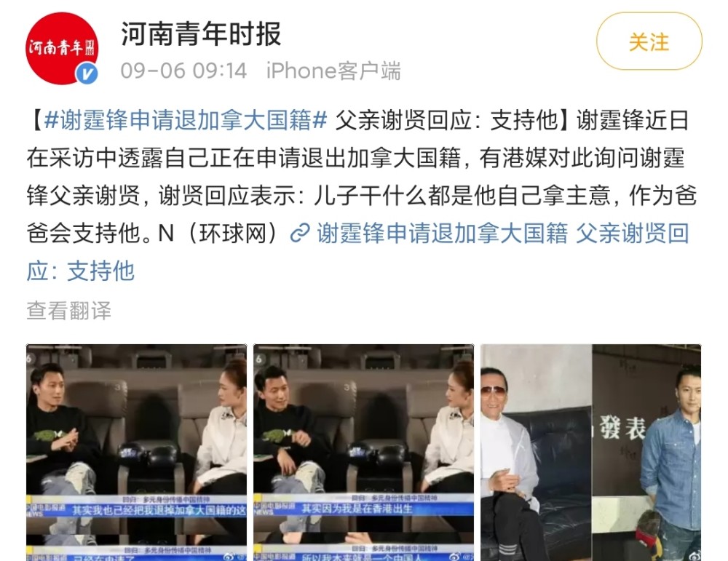
Task: Tap the post body text paragraph
Action: (362, 195)
